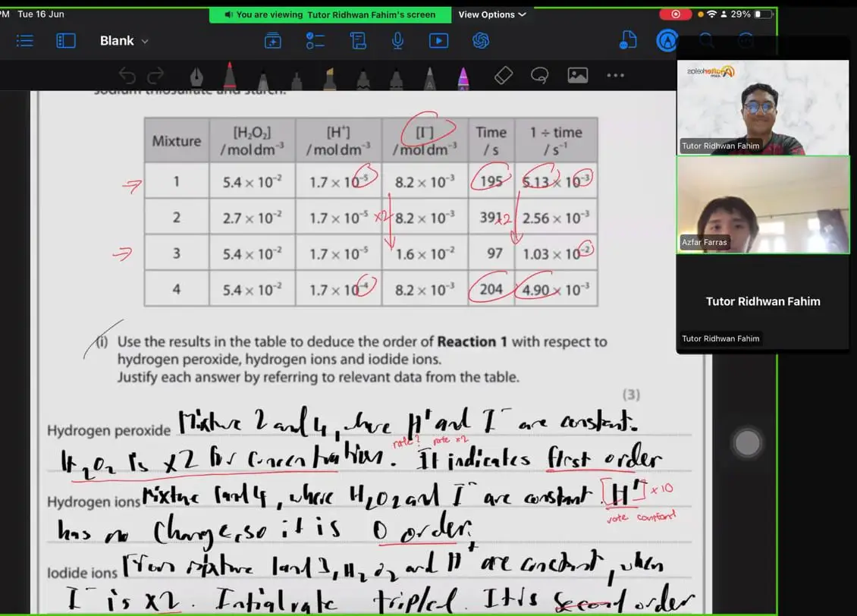857x616 pixels.
Task: Click the 'Mixture' column header
Action: (177, 141)
